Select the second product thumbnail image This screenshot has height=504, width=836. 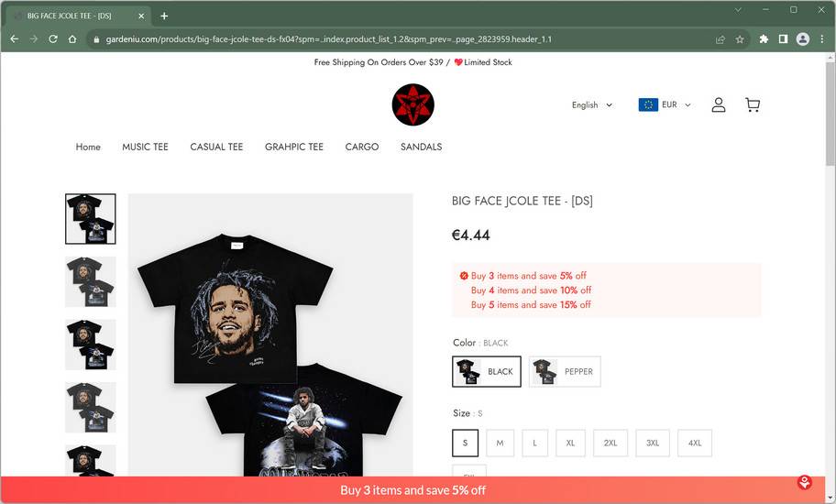tap(90, 282)
